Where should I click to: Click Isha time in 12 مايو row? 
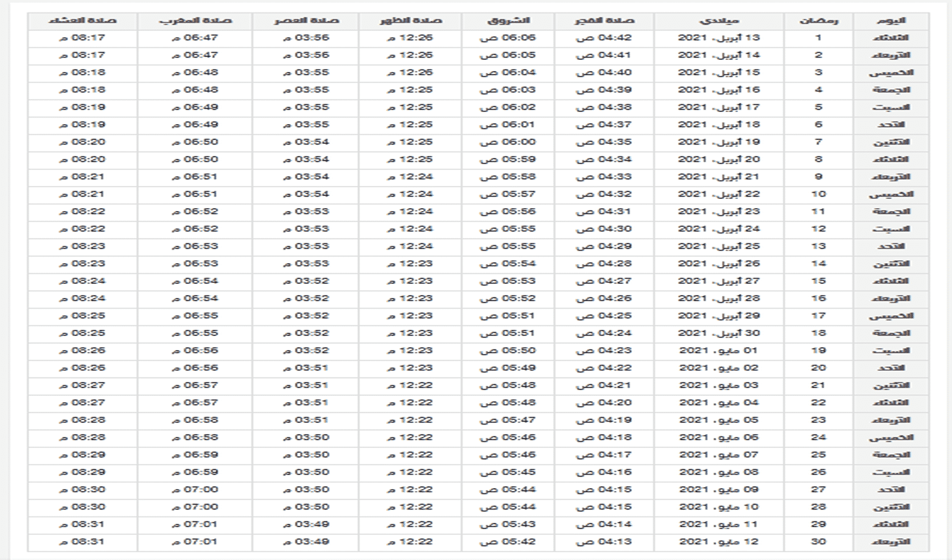coord(82,542)
